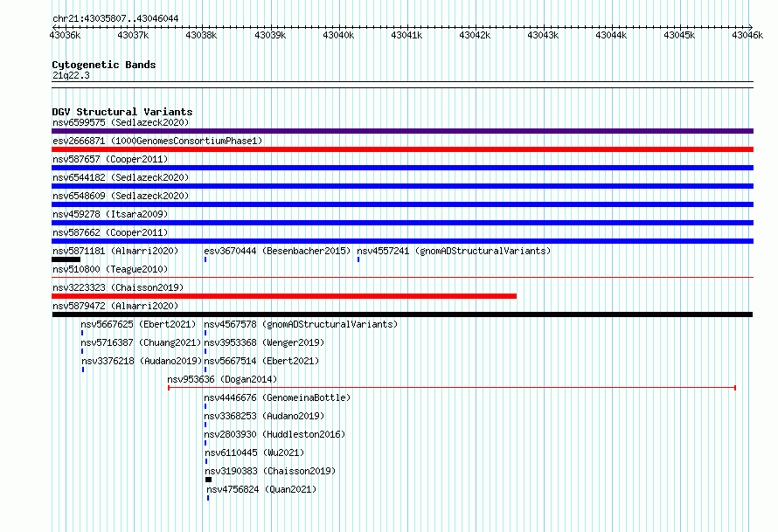Click the short black nsv5871181 bar
Screen dimensions: 778x532
(x=66, y=259)
